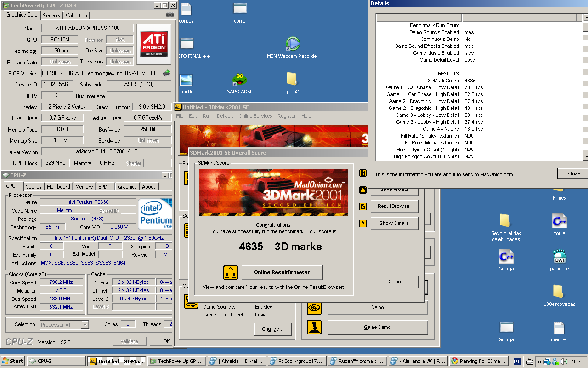Switch to TechPowerUp GPU-Z taskbar button
Viewport: 588px width, 368px height.
coord(176,361)
